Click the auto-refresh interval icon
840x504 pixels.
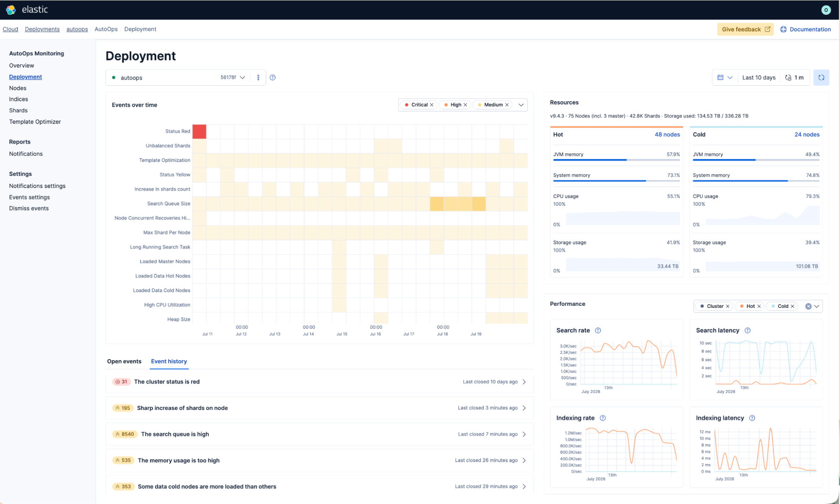tap(788, 78)
